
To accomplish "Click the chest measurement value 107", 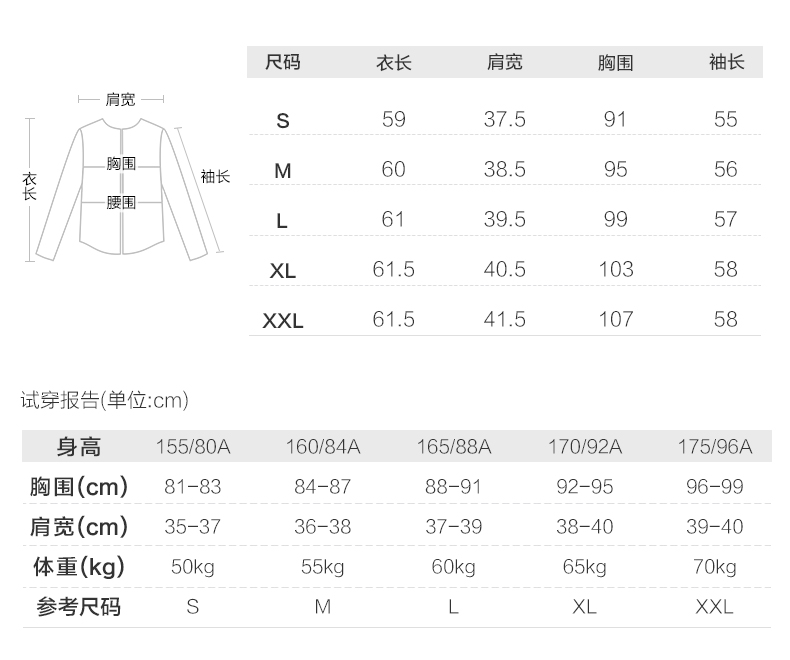I will tap(615, 320).
